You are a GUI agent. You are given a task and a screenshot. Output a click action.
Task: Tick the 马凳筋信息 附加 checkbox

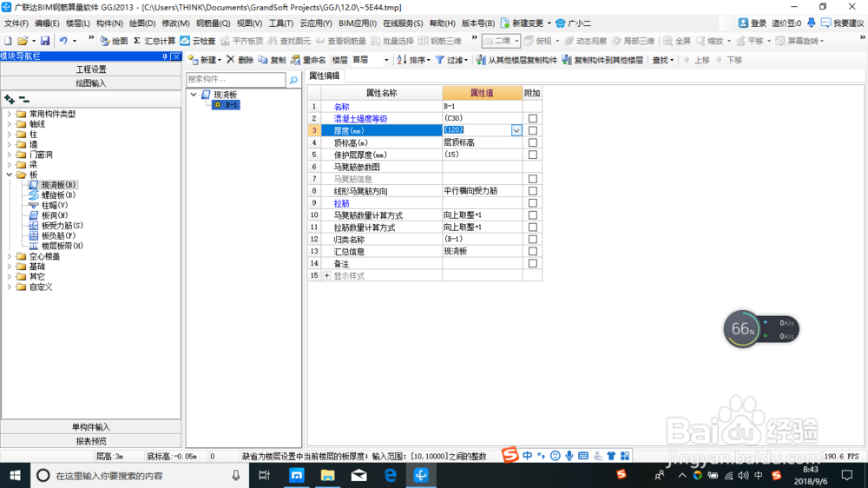click(533, 179)
